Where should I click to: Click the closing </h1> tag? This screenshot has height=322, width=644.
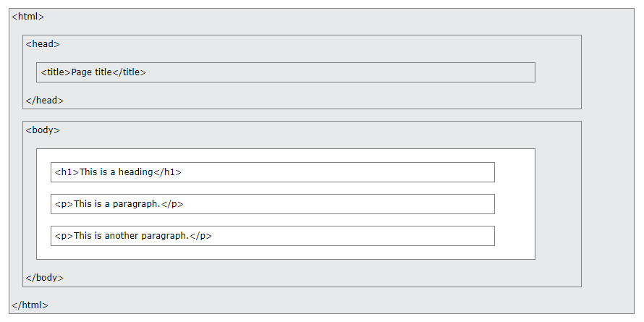click(168, 172)
